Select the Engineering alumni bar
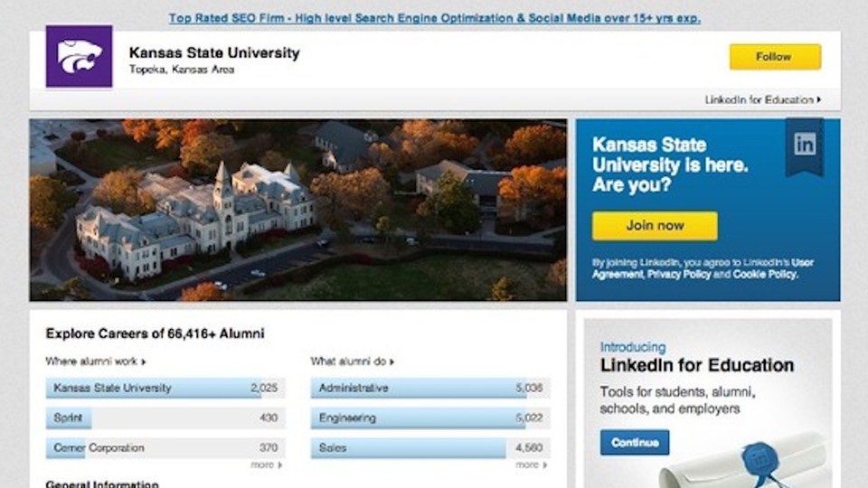Image resolution: width=868 pixels, height=488 pixels. 430,418
